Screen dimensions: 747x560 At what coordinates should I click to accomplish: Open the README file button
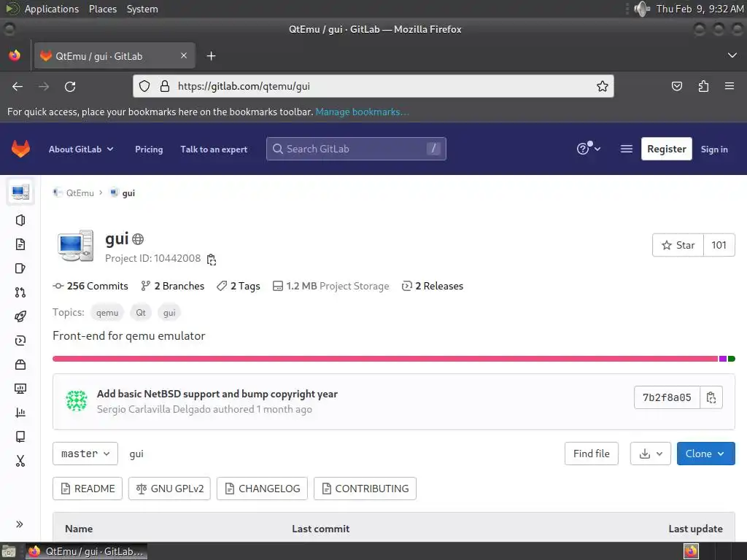point(88,489)
